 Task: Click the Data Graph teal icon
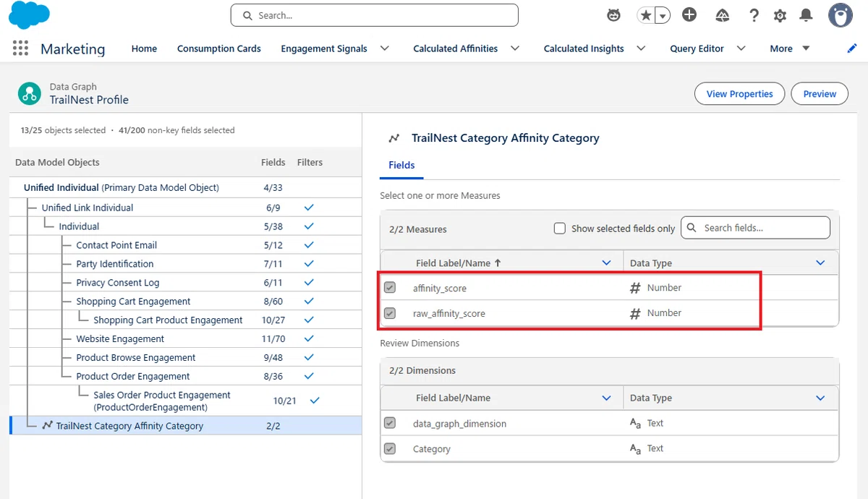tap(30, 93)
